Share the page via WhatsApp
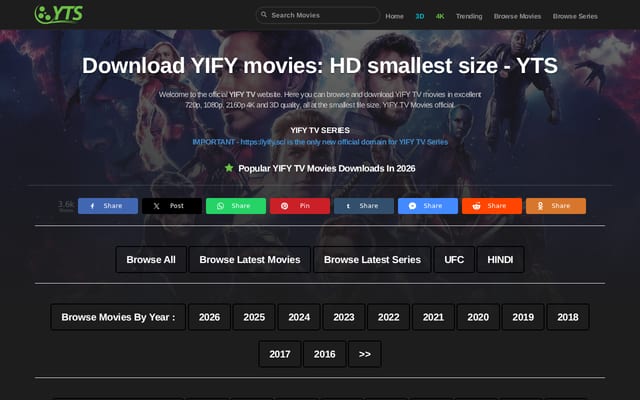Viewport: 640px width, 400px height. (236, 206)
